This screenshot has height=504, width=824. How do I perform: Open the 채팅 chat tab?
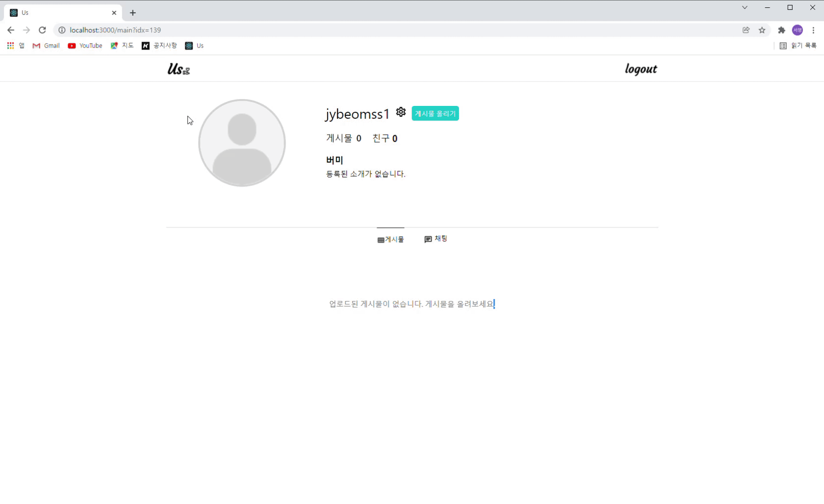tap(436, 239)
